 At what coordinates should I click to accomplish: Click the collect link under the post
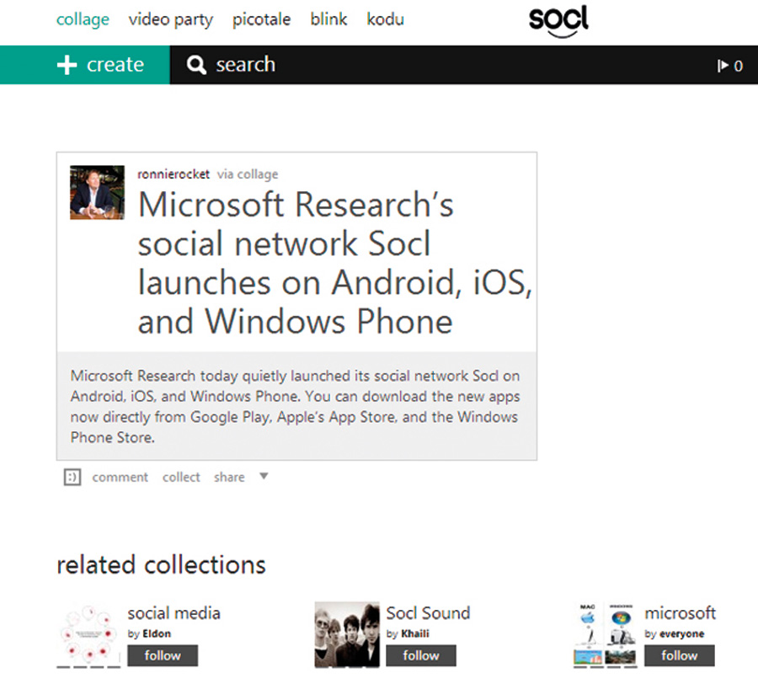coord(181,477)
